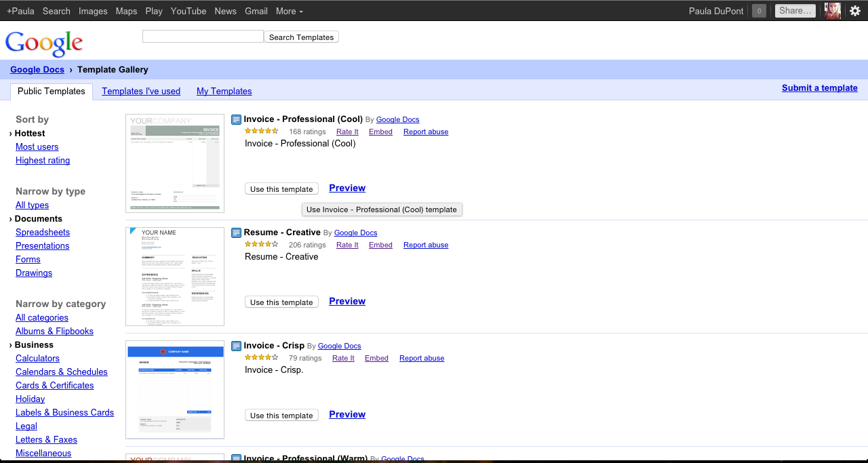Select Miscellaneous category
868x463 pixels.
pyautogui.click(x=43, y=454)
